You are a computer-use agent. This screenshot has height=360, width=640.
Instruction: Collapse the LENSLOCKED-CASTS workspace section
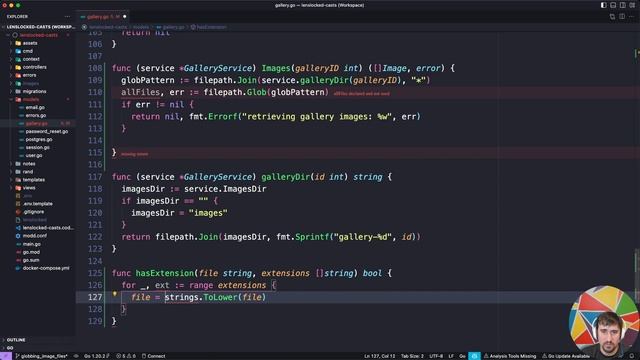point(39,27)
